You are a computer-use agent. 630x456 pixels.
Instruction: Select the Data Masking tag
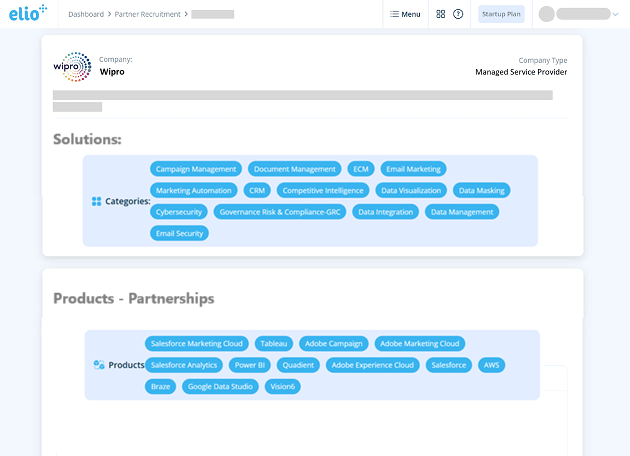tap(482, 190)
